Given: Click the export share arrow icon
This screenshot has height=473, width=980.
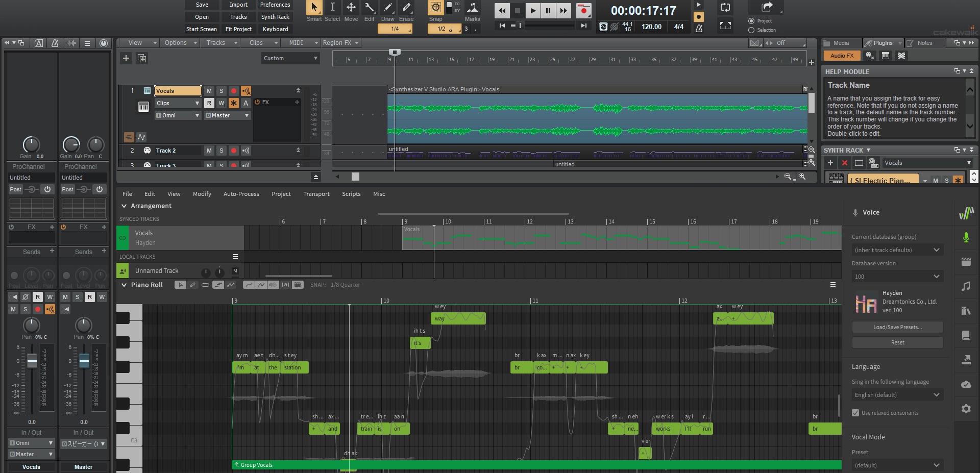Looking at the screenshot, I should pos(767,7).
